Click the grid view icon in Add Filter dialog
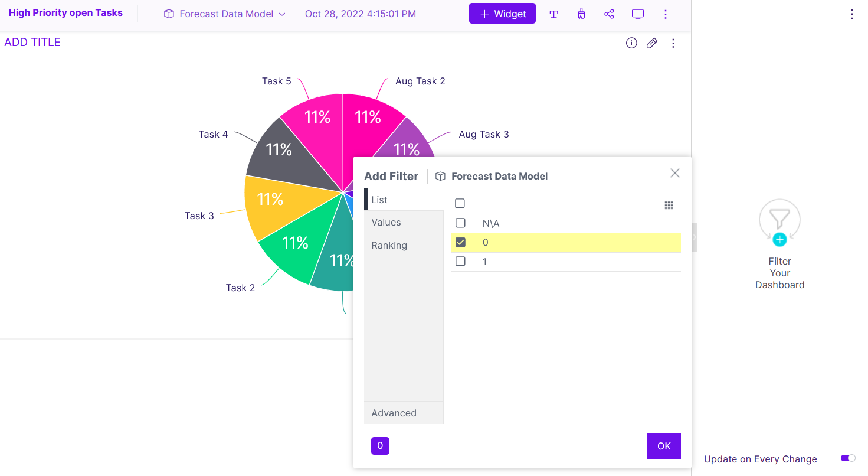 coord(669,205)
